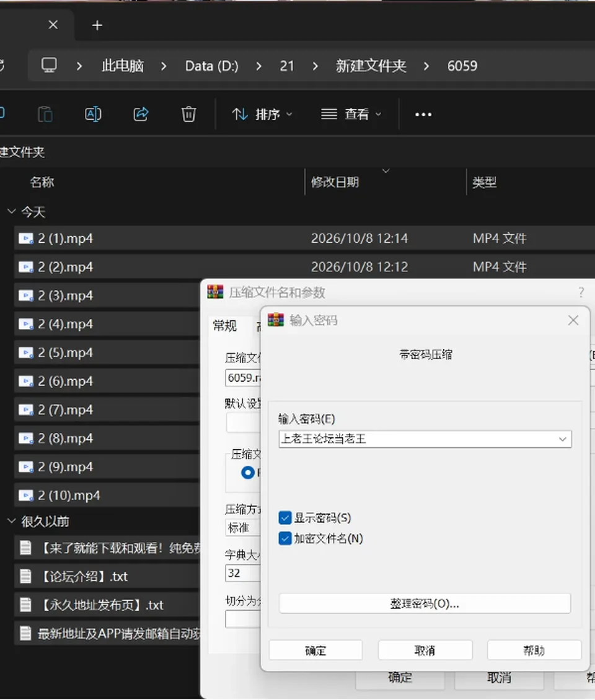This screenshot has width=595, height=700.
Task: Switch to the 常规 tab
Action: coord(225,326)
